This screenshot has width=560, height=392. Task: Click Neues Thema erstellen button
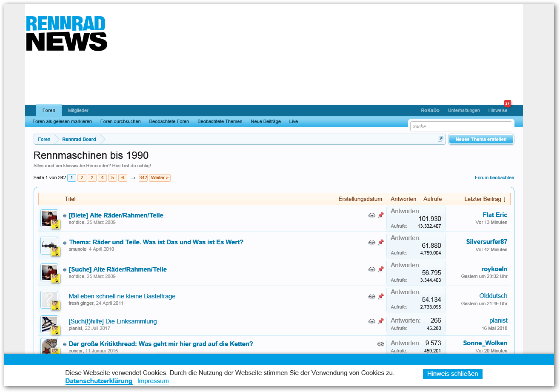coord(481,139)
